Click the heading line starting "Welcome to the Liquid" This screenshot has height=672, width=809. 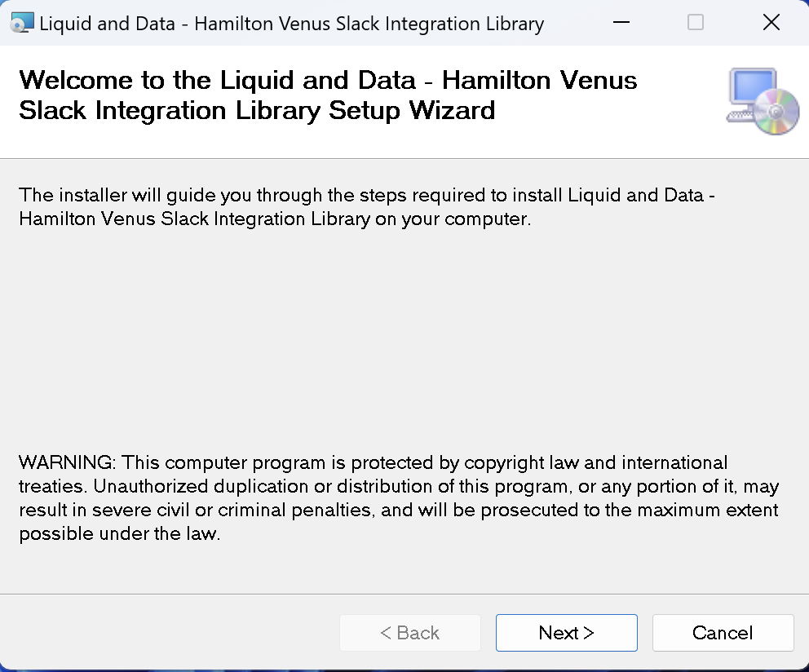tap(328, 81)
